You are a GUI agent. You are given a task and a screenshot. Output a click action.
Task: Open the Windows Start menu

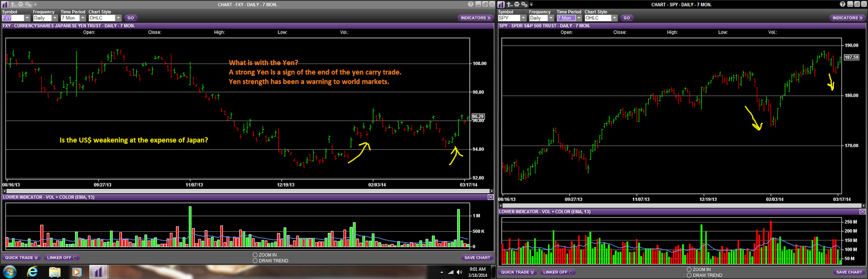pos(9,271)
